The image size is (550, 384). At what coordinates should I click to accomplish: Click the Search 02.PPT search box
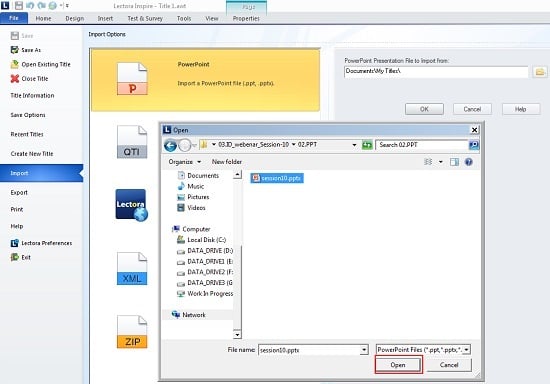[422, 145]
